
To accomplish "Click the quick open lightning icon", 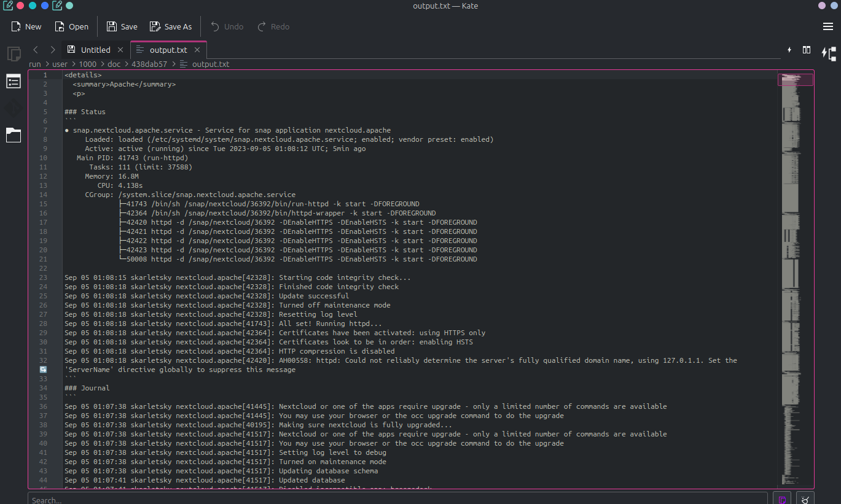I will (789, 50).
